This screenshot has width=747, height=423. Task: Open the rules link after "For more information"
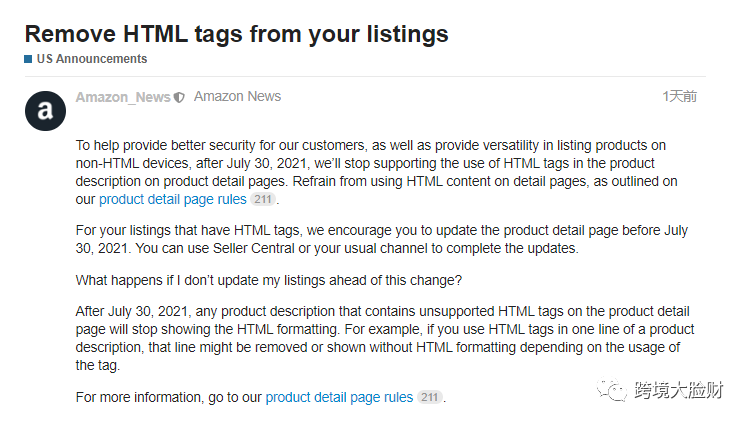[x=339, y=397]
